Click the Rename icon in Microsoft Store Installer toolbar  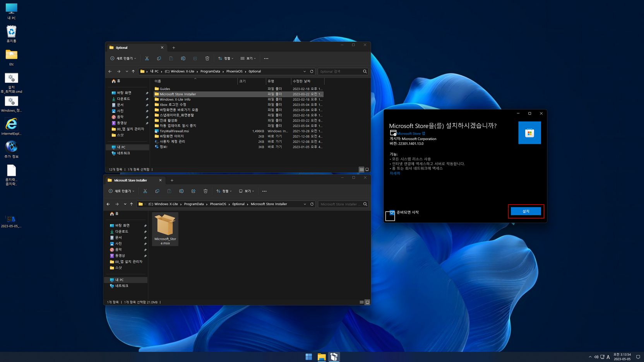coord(181,191)
